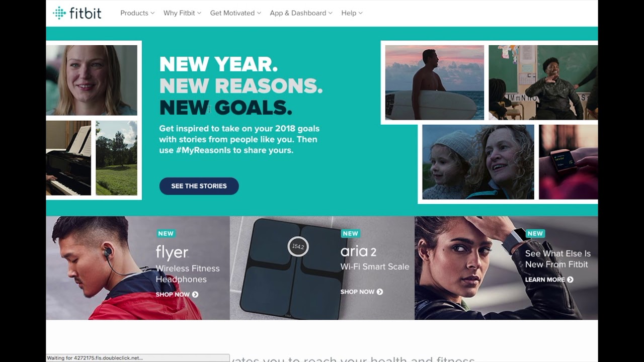The height and width of the screenshot is (362, 644).
Task: Expand the Products dropdown menu
Action: tap(137, 13)
